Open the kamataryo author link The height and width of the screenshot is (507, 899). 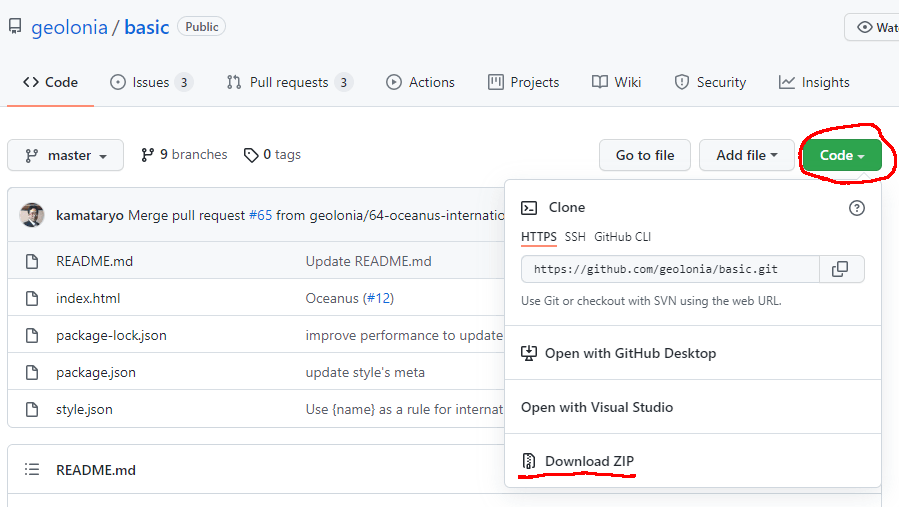click(x=90, y=215)
